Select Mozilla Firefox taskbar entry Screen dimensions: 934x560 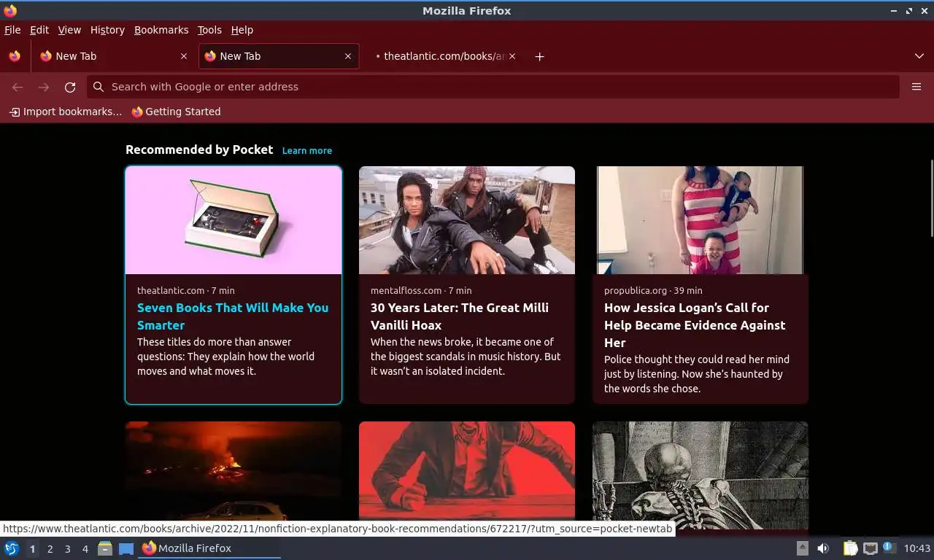(x=210, y=548)
